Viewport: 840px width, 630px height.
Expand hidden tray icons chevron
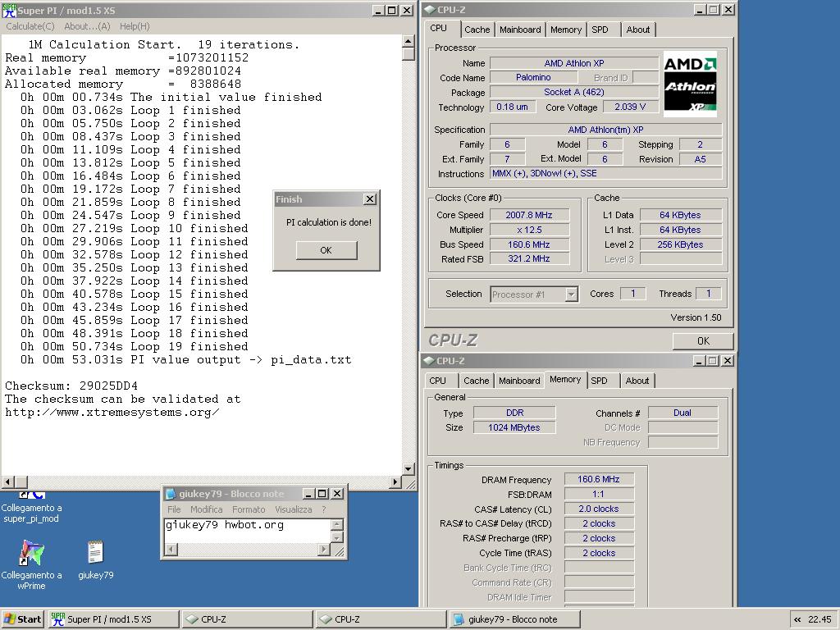797,619
